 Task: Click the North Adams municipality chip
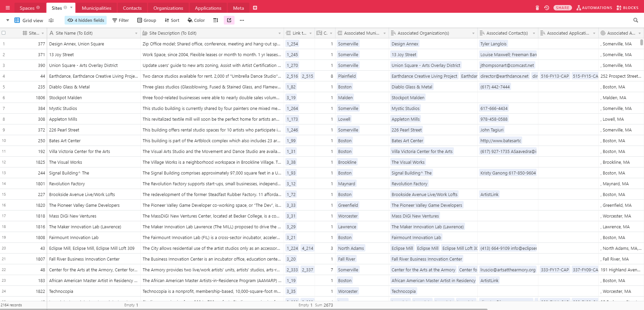tap(351, 248)
